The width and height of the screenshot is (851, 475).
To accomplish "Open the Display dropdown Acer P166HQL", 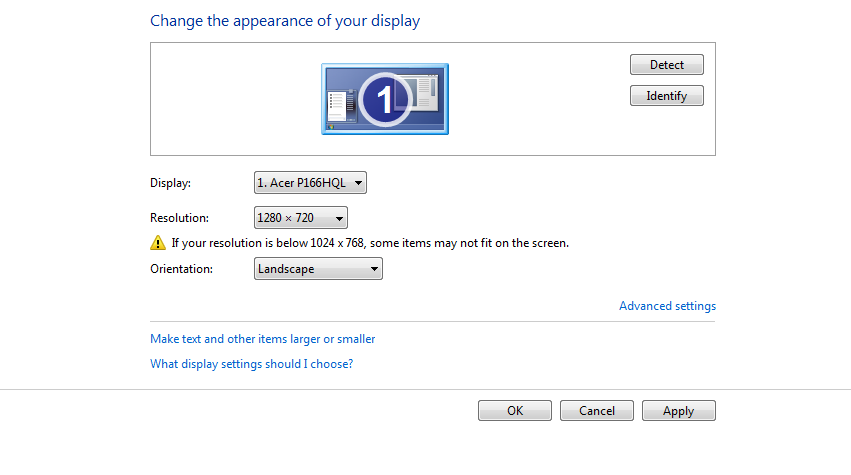I will [x=310, y=182].
